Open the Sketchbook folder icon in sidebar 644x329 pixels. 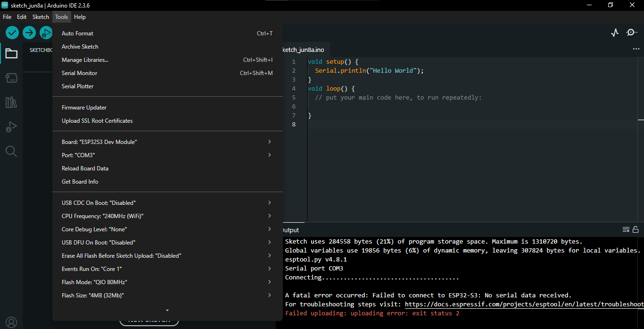point(11,54)
